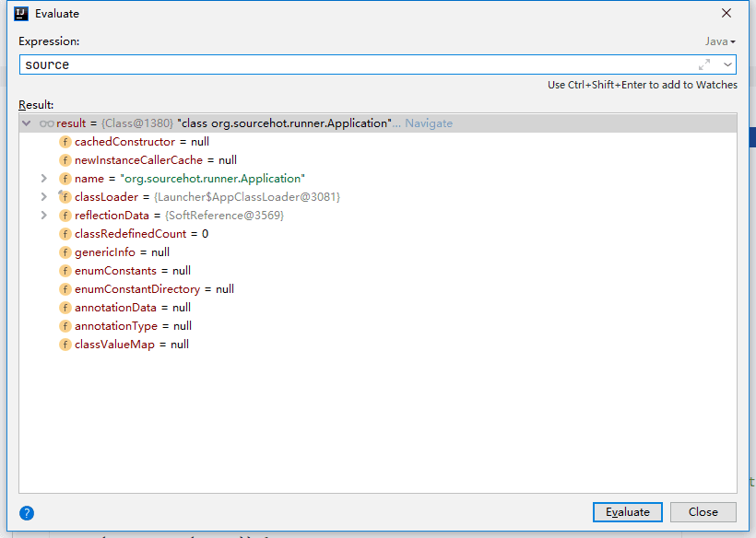Click the field icon next to genericInfo
The width and height of the screenshot is (756, 538).
click(65, 252)
